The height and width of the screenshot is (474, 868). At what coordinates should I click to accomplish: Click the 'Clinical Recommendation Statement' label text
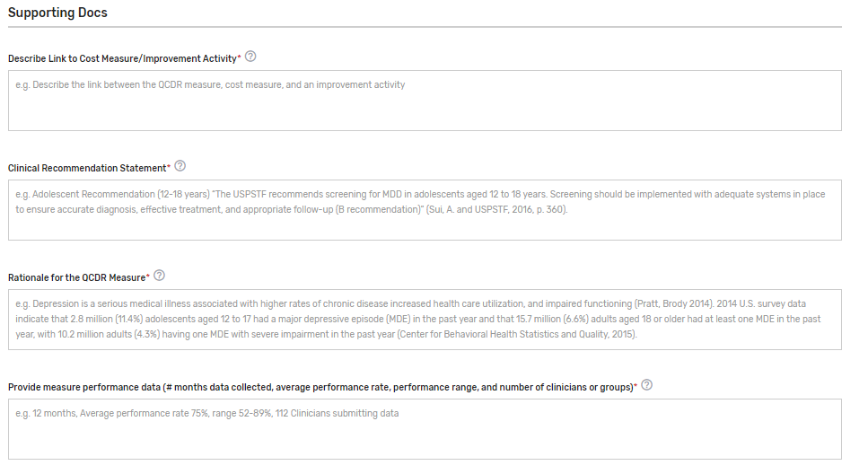(86, 168)
